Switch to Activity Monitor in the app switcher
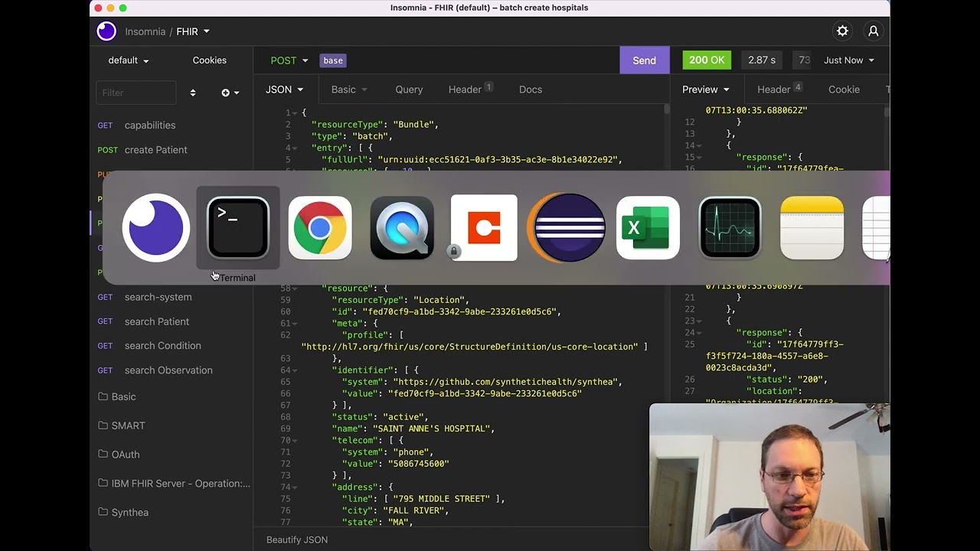Screen dimensions: 980x551 (730, 228)
